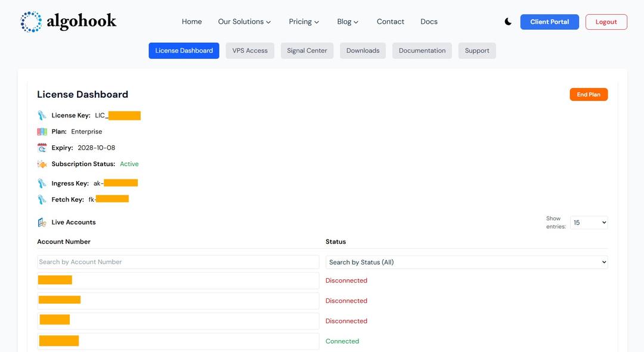Open Show entries dropdown

coord(589,222)
